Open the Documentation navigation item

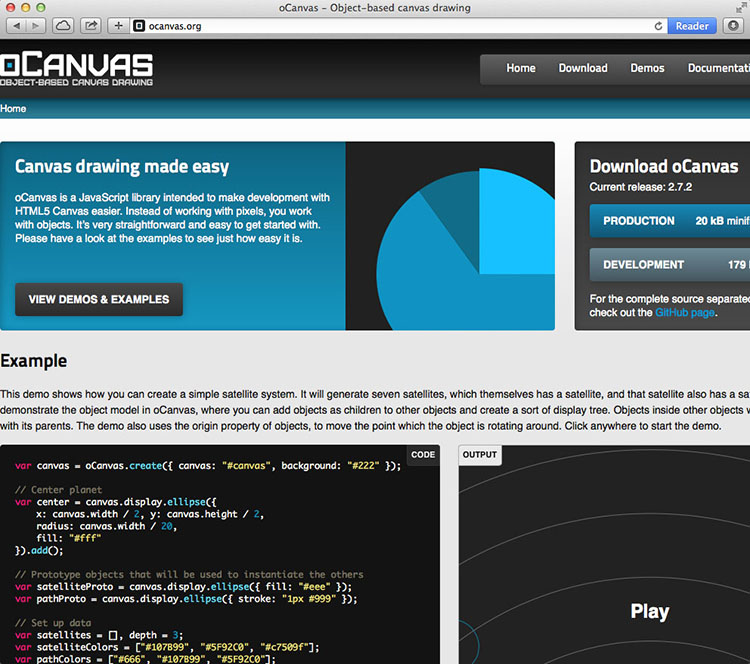pos(718,68)
